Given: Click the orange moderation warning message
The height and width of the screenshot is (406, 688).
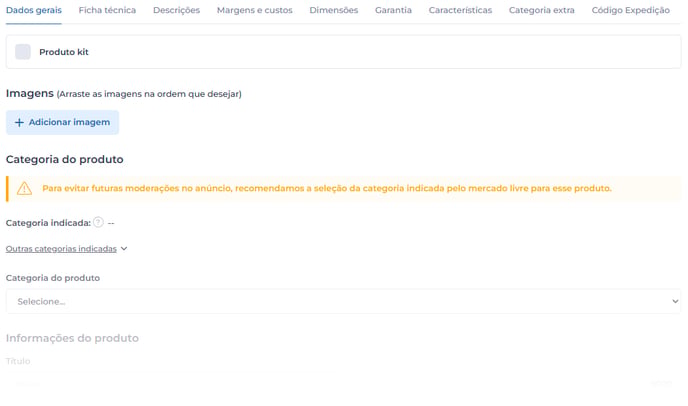Looking at the screenshot, I should [x=327, y=188].
